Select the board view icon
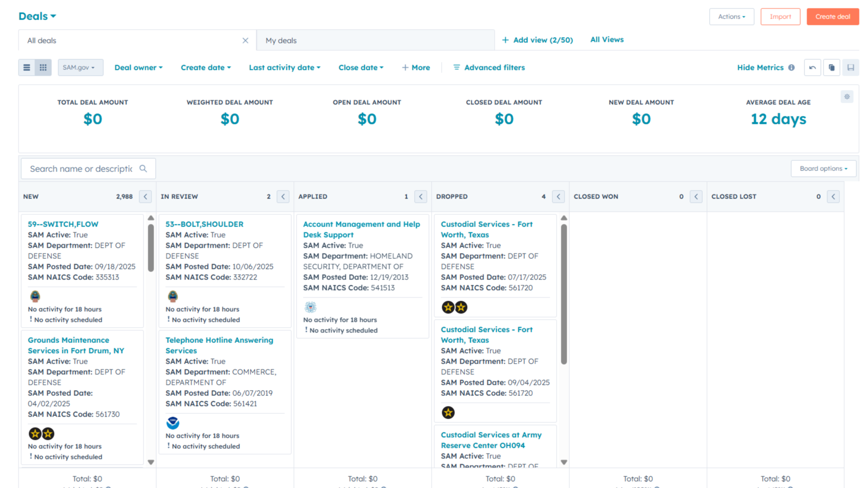The height and width of the screenshot is (488, 868). coord(43,67)
